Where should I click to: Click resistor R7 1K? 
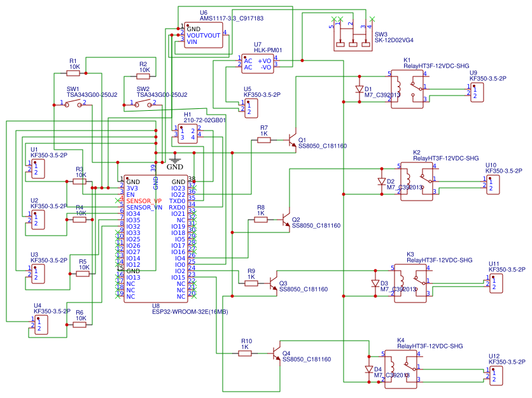point(263,140)
